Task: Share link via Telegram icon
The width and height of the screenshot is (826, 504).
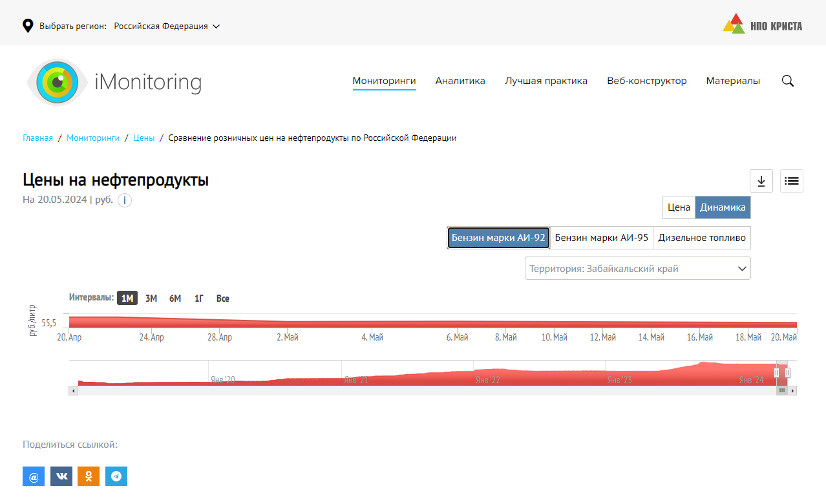Action: coord(116,476)
